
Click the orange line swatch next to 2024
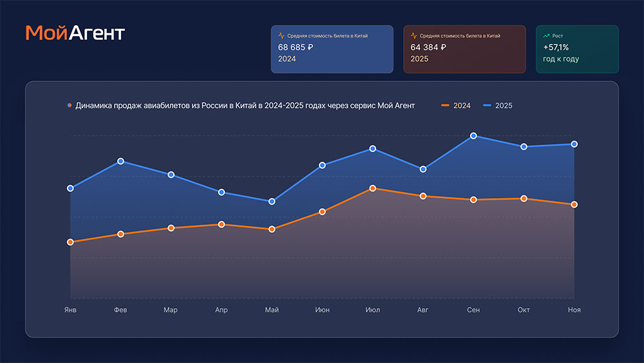(x=445, y=105)
